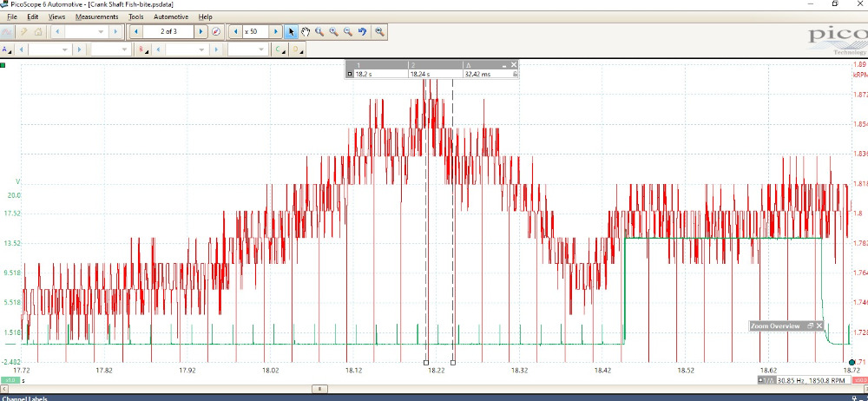The width and height of the screenshot is (868, 401).
Task: Open the buffer navigator compass icon
Action: pyautogui.click(x=215, y=32)
